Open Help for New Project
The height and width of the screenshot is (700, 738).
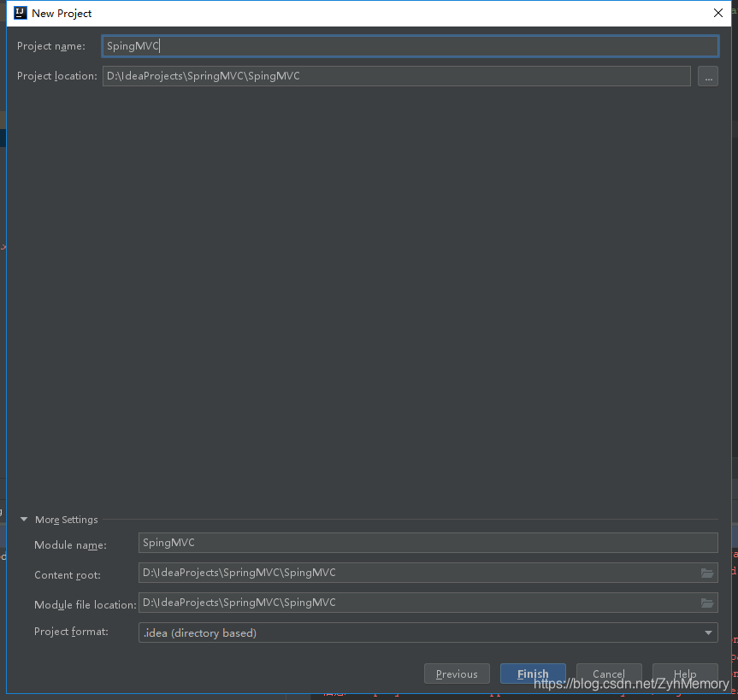coord(685,674)
